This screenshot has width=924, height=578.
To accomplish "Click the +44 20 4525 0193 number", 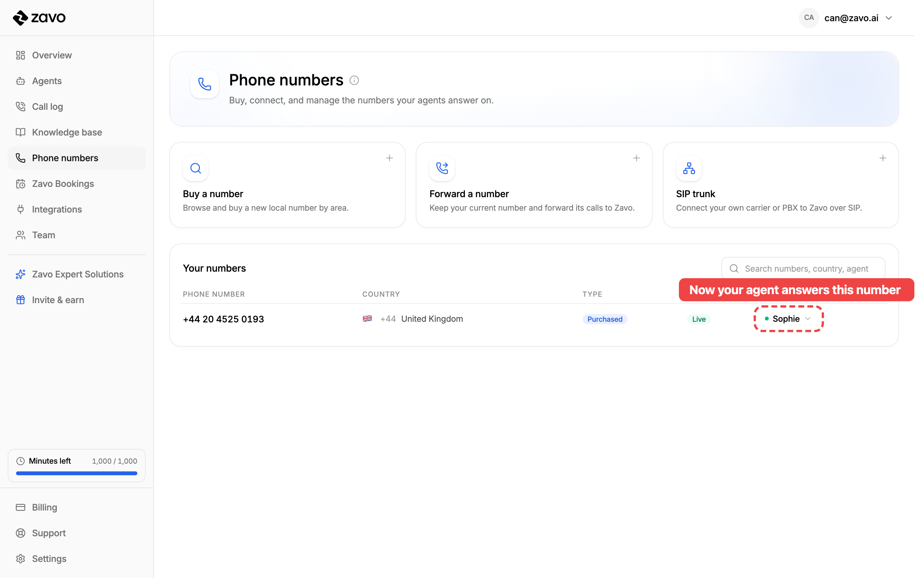I will [x=223, y=319].
